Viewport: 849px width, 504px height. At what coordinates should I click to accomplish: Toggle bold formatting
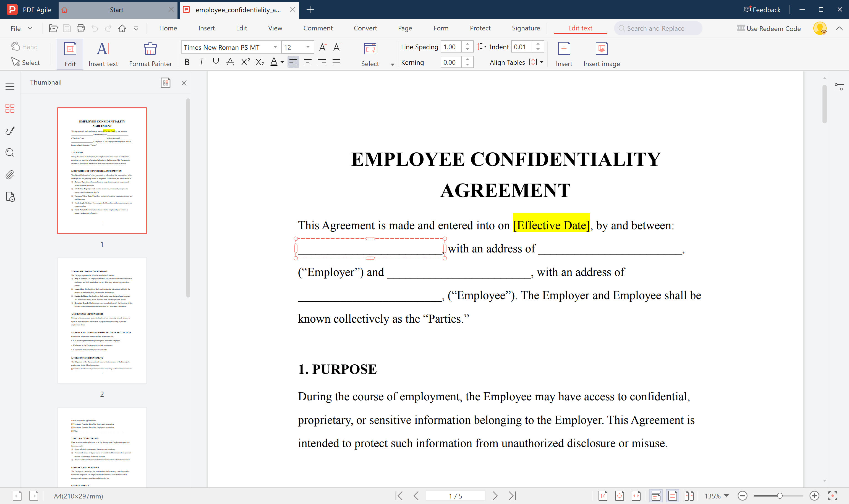187,62
